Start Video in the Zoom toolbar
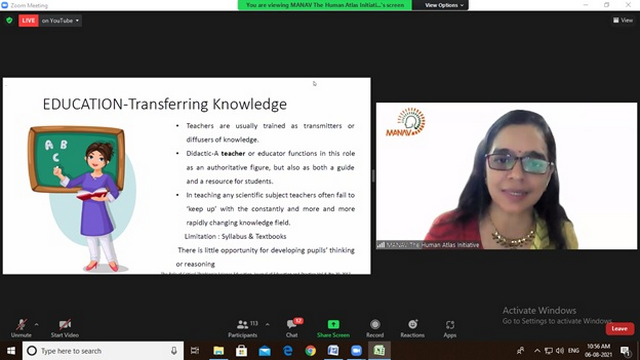Screen dimensions: 640x360 coord(64,328)
